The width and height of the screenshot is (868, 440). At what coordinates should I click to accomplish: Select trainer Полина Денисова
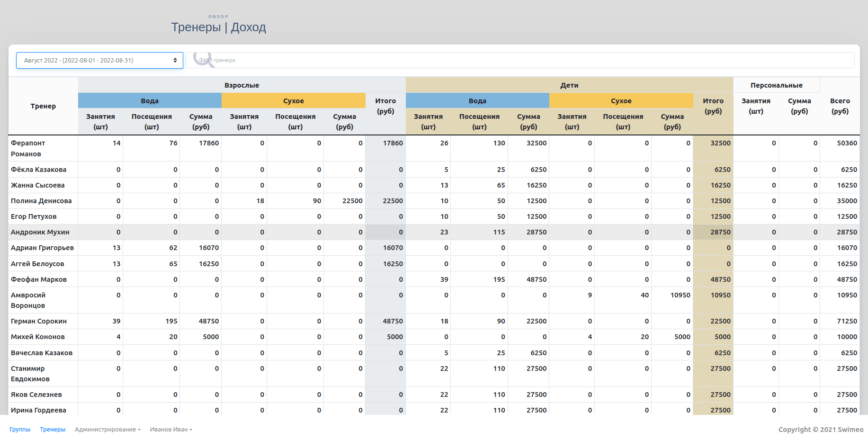point(41,201)
